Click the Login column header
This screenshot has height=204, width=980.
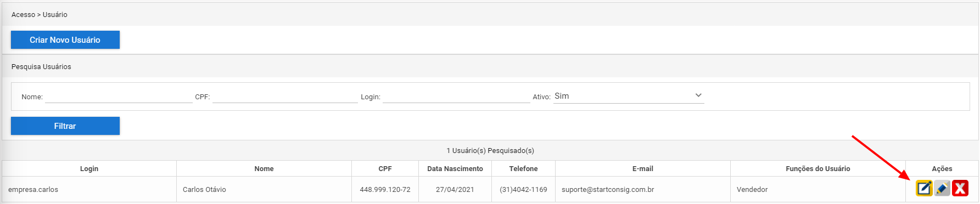pos(89,168)
